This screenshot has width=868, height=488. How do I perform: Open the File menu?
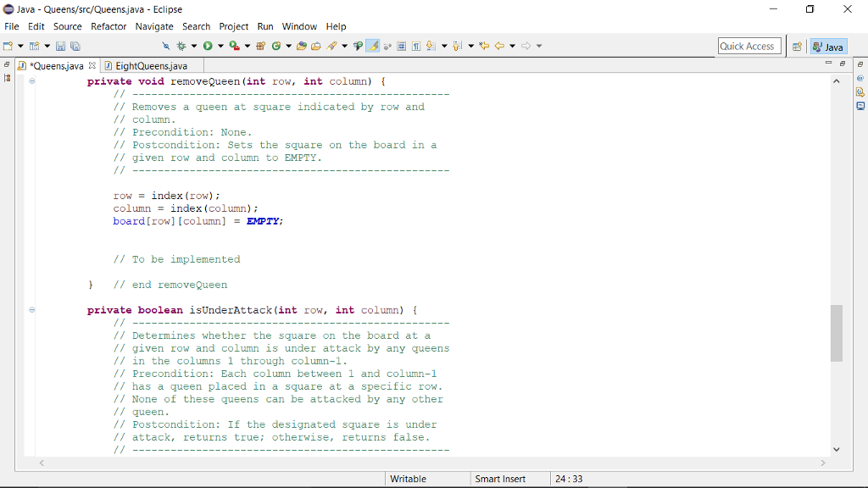coord(12,26)
